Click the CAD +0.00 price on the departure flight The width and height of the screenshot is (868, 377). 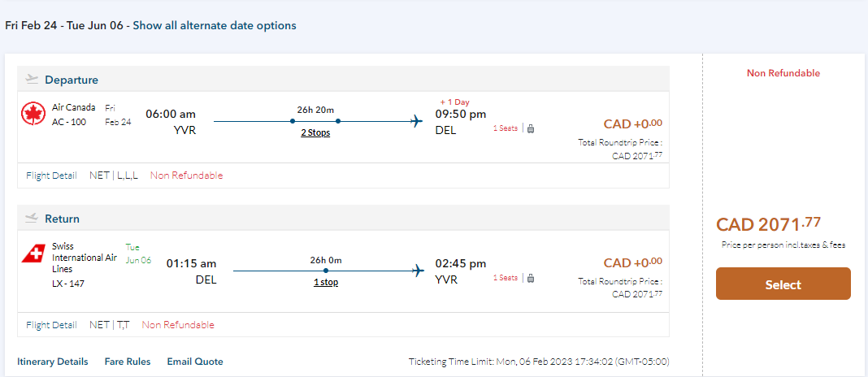pyautogui.click(x=632, y=124)
